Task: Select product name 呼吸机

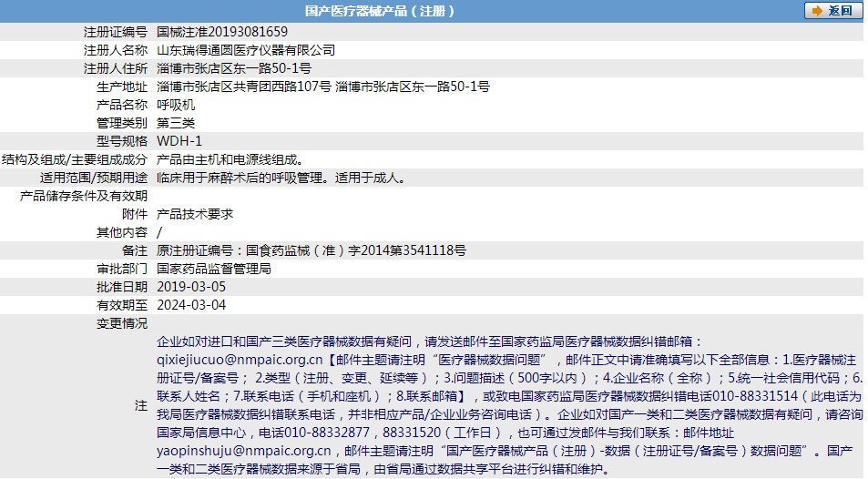Action: (x=176, y=106)
